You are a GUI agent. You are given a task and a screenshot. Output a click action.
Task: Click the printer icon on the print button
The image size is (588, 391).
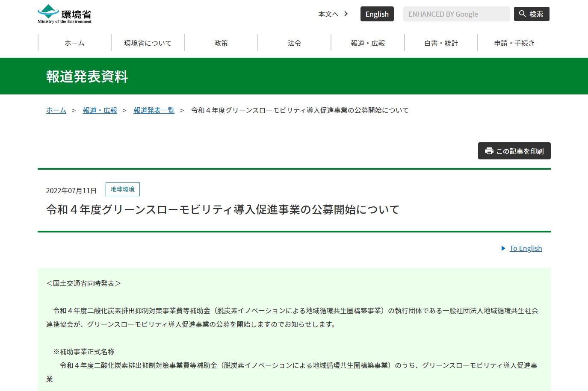tap(489, 151)
